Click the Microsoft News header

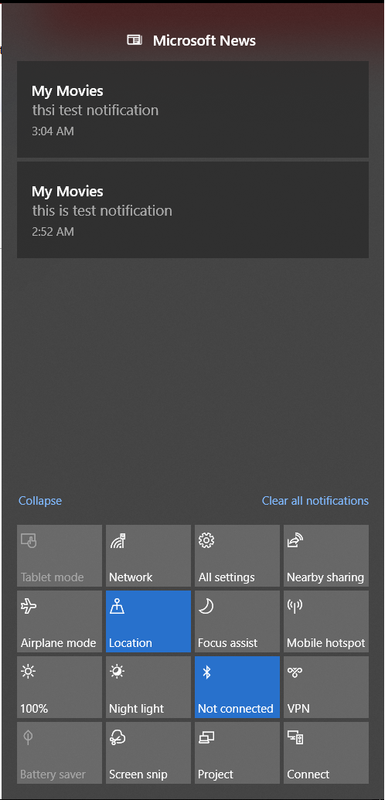(192, 41)
